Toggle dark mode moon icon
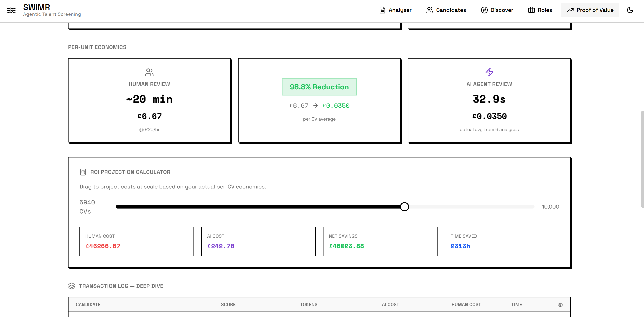 pos(630,10)
